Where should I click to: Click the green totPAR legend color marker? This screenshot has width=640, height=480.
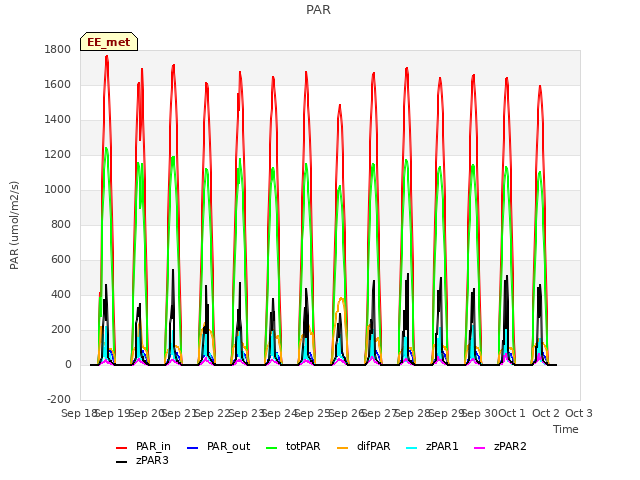pyautogui.click(x=271, y=448)
